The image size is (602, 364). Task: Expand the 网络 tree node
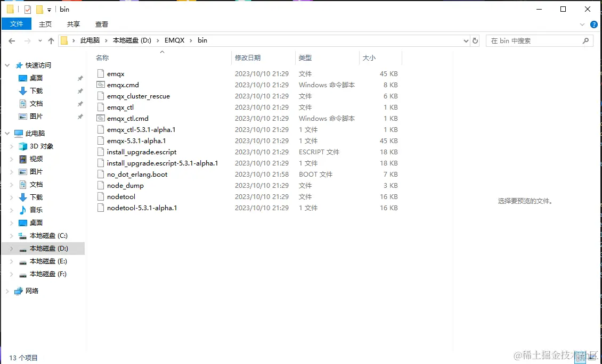(7, 291)
